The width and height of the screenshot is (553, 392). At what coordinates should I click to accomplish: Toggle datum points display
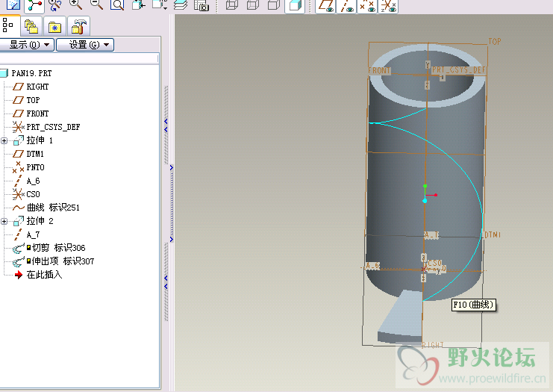(367, 6)
